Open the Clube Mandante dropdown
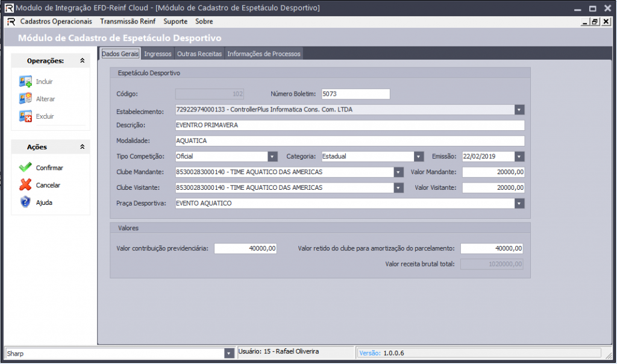Viewport: 617px width, 364px height. (x=399, y=172)
